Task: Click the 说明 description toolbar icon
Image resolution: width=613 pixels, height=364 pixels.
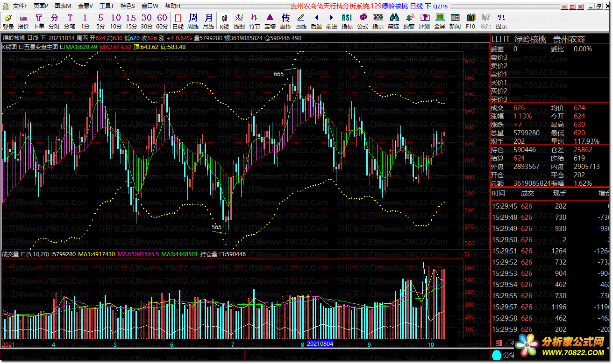Action: pyautogui.click(x=486, y=21)
